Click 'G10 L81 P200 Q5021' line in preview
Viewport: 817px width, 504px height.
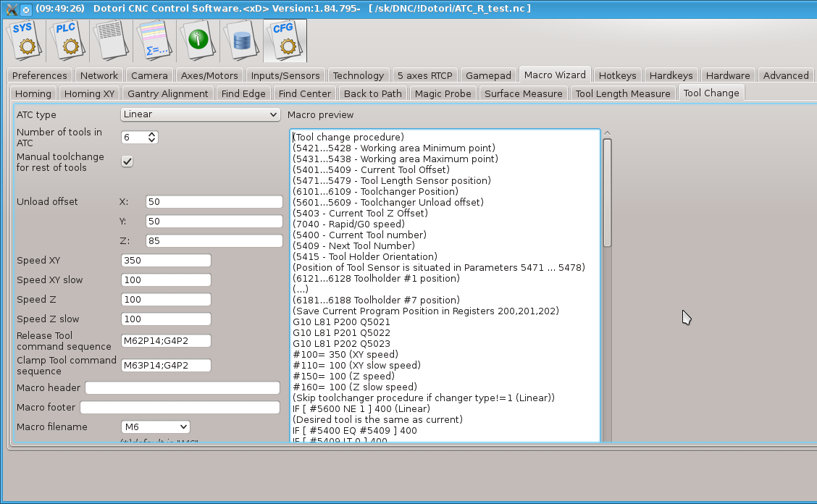tap(341, 322)
